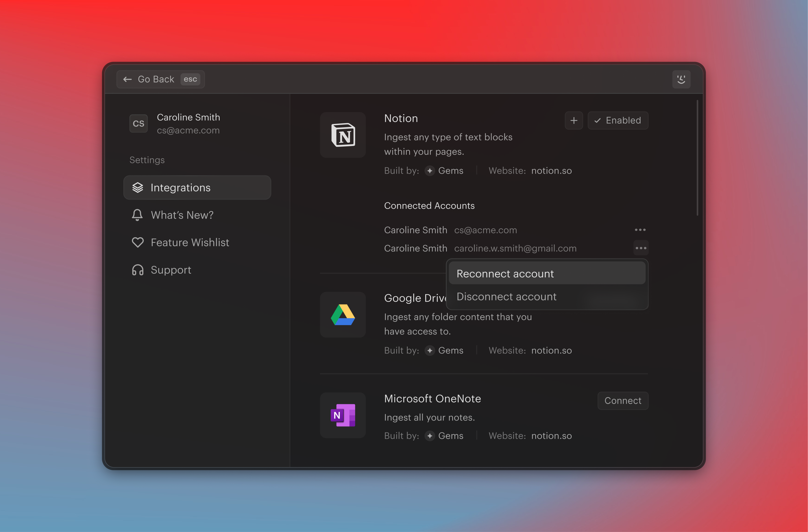Choose Disconnect account from menu

[x=546, y=297]
